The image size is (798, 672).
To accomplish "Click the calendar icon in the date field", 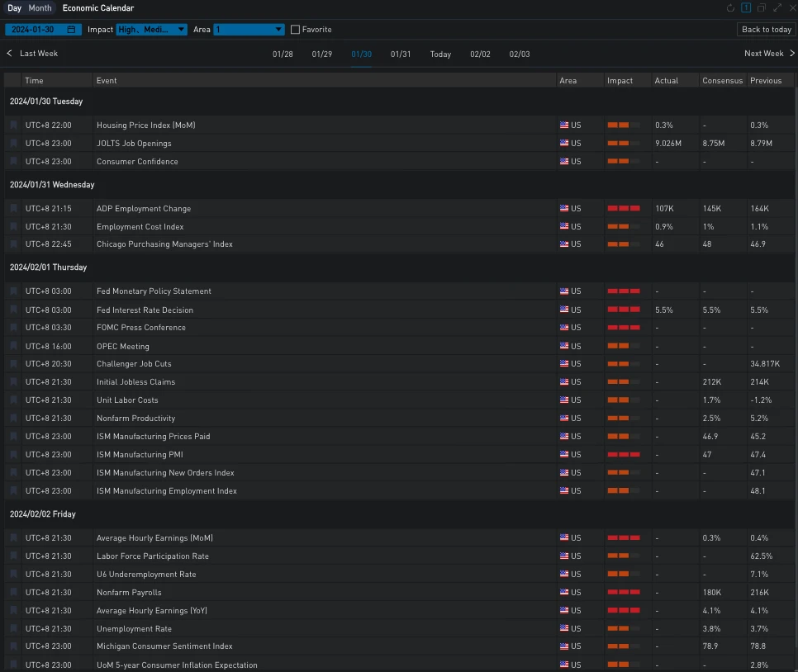I will coord(72,30).
